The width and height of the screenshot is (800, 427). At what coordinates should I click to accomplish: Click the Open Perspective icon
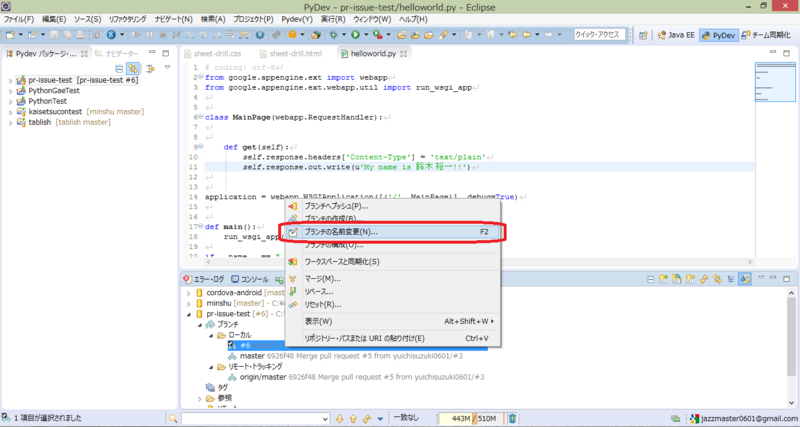[x=643, y=35]
